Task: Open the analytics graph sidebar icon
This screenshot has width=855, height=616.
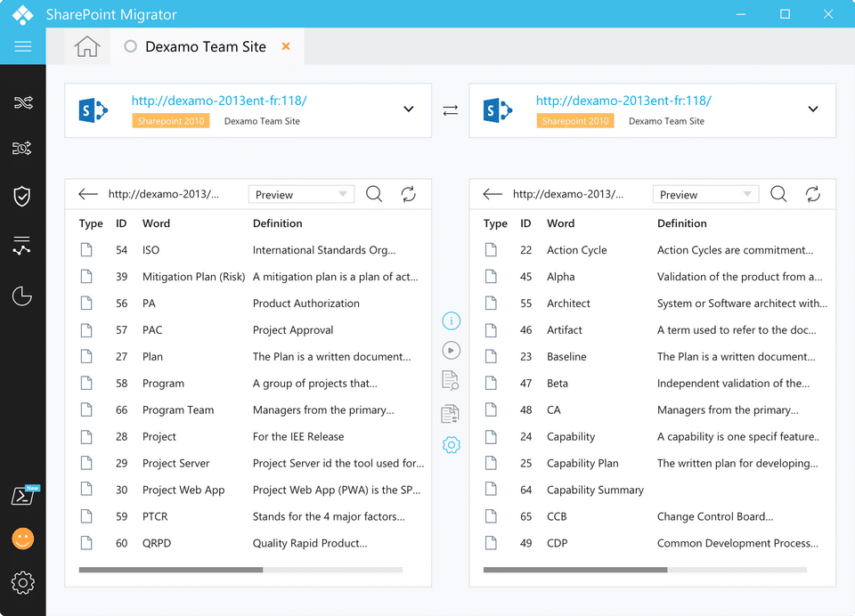Action: point(21,246)
